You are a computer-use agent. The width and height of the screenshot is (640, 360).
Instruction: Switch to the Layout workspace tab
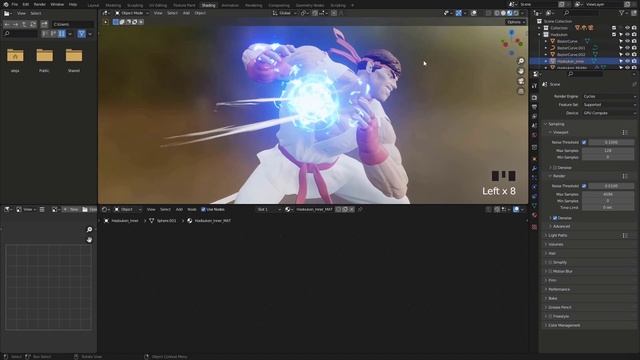tap(93, 5)
